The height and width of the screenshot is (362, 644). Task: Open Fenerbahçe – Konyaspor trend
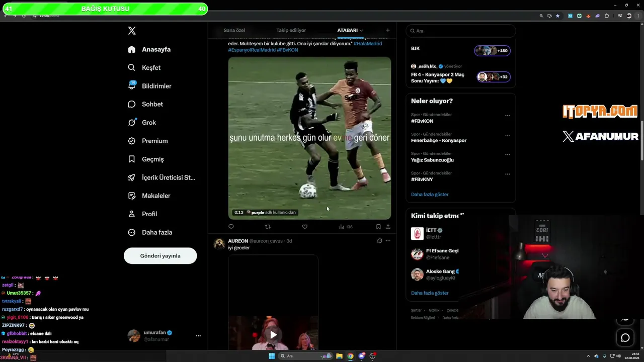point(439,140)
